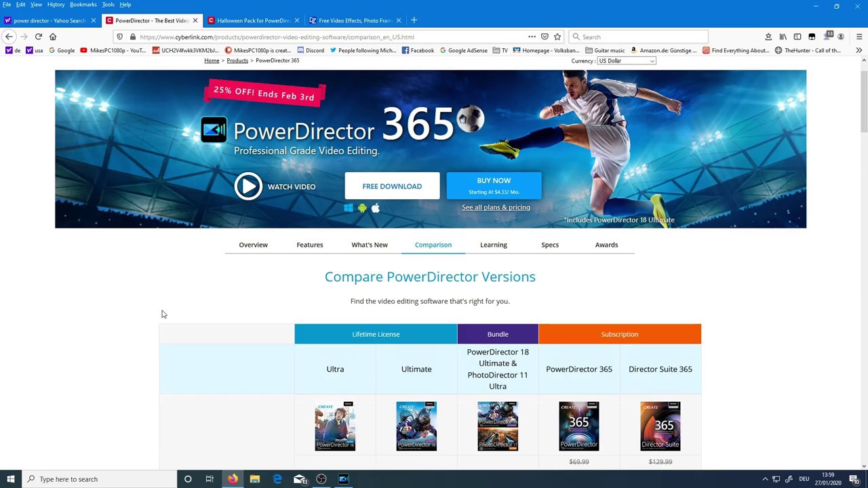Go to the Overview section tab
The height and width of the screenshot is (488, 868).
coord(253,245)
